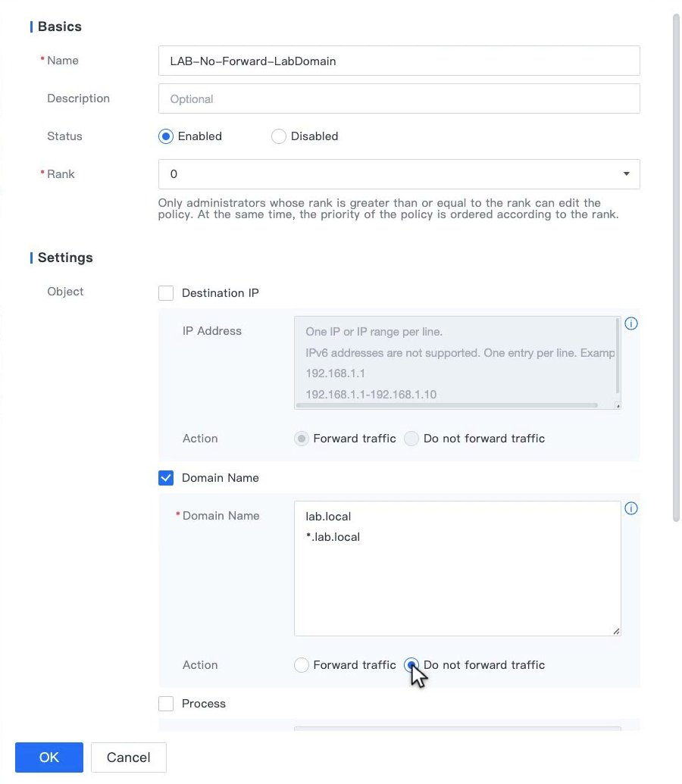Select Do not forward traffic for IP Address
This screenshot has height=784, width=682.
tap(411, 439)
